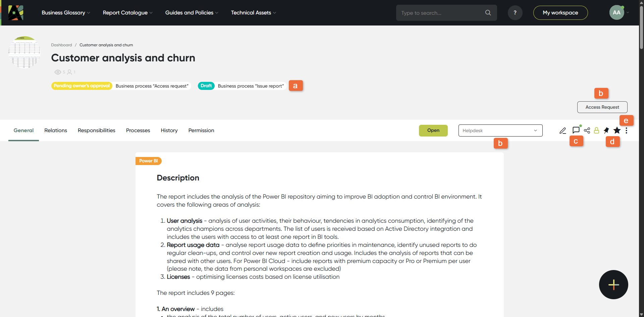Switch to the Relations tab
The height and width of the screenshot is (317, 644).
(56, 130)
